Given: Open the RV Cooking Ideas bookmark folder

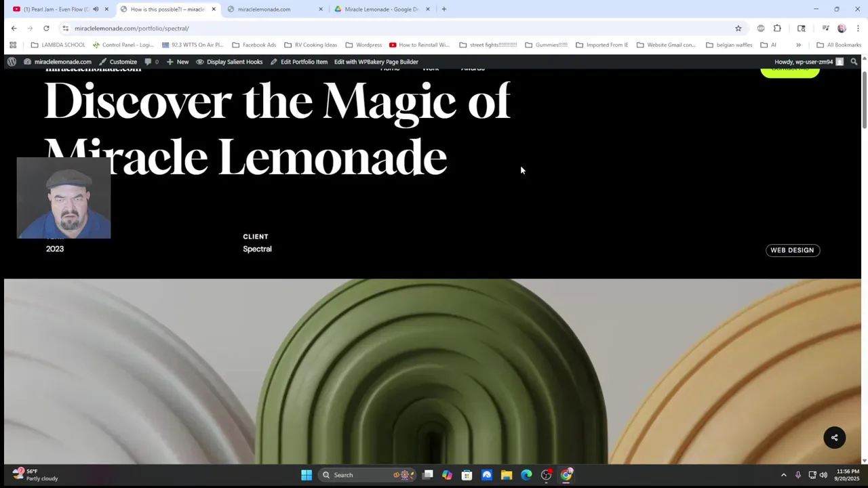Looking at the screenshot, I should (x=311, y=45).
